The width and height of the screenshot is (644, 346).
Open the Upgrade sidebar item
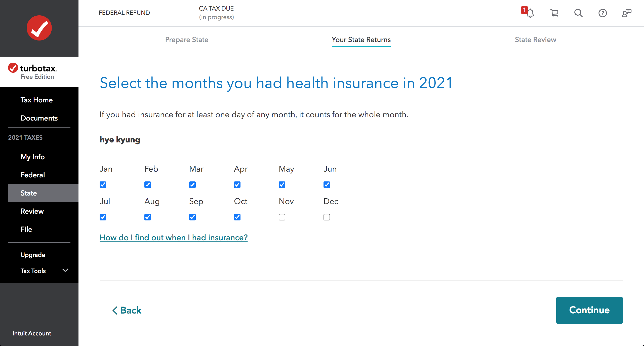click(33, 255)
